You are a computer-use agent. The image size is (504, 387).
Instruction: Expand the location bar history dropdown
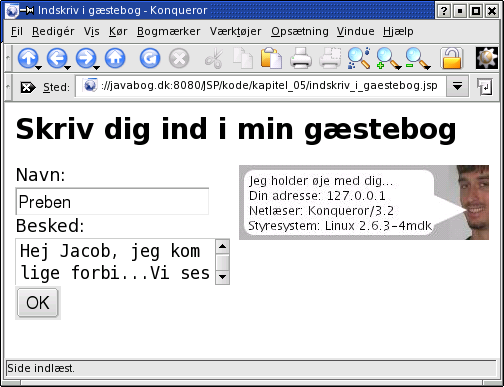pos(457,86)
